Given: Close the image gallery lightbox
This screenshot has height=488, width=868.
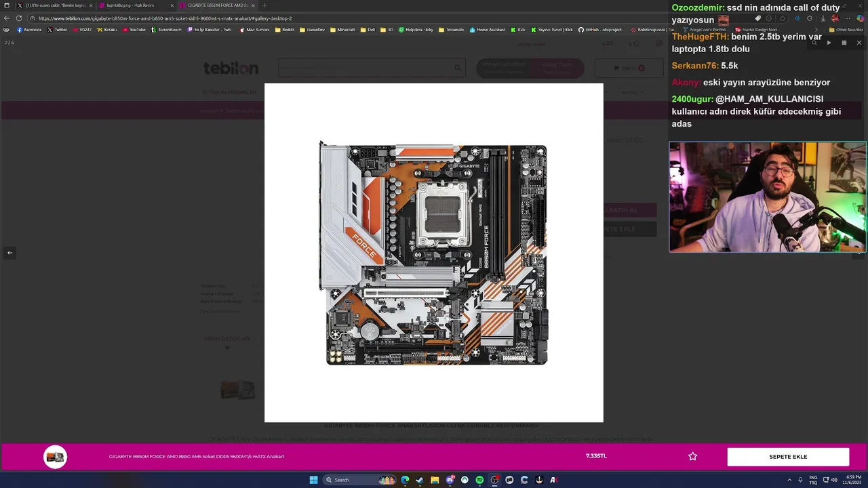Looking at the screenshot, I should click(x=859, y=43).
